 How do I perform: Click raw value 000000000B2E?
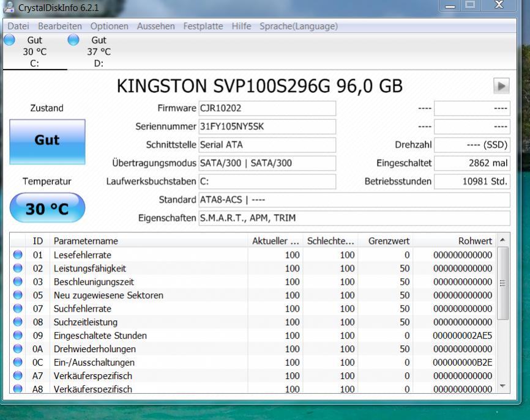click(463, 363)
